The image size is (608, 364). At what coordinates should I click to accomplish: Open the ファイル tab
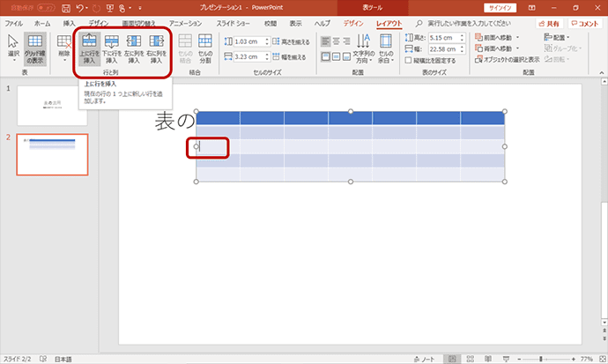click(13, 24)
